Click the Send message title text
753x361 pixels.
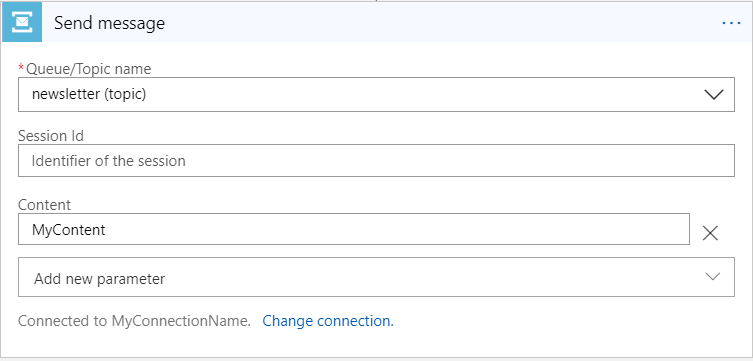[109, 23]
